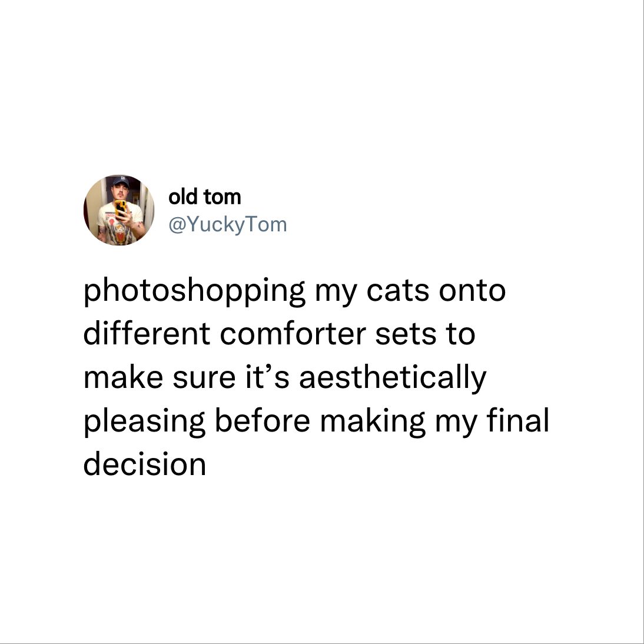Click the navy cap in the avatar
644x644 pixels.
point(120,181)
